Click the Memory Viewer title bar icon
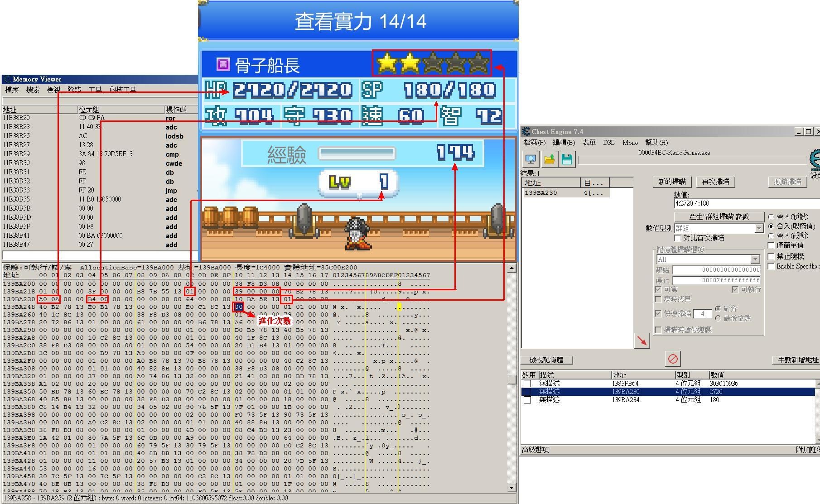 pyautogui.click(x=7, y=79)
